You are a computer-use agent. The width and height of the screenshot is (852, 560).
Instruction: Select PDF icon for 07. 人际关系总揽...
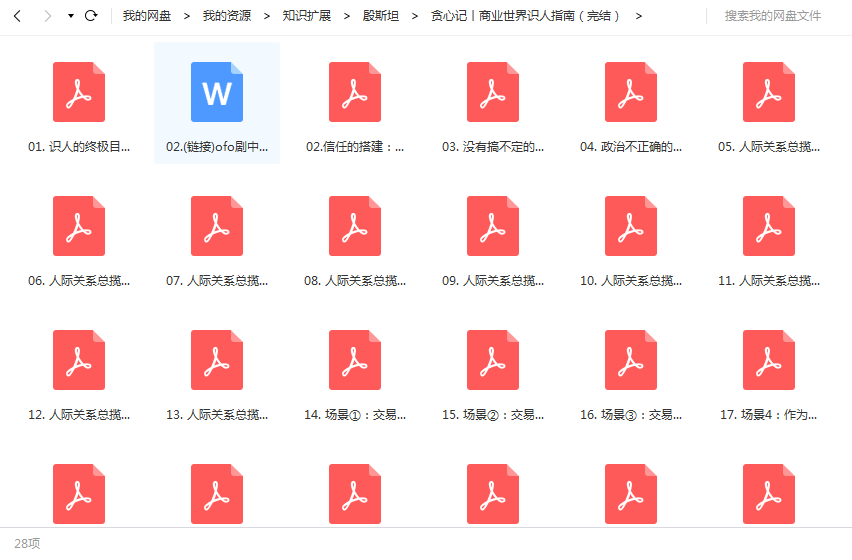pos(217,226)
